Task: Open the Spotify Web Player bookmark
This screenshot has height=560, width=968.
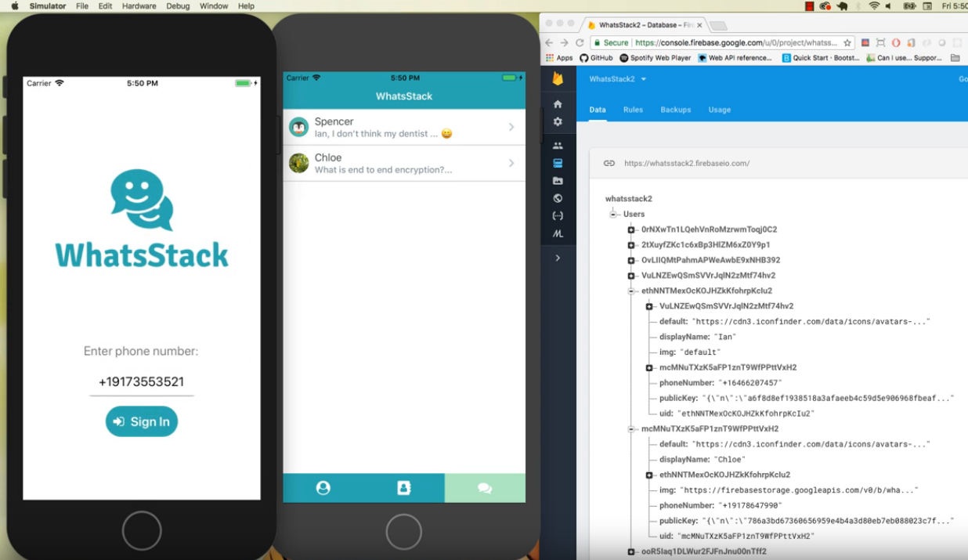Action: (656, 58)
